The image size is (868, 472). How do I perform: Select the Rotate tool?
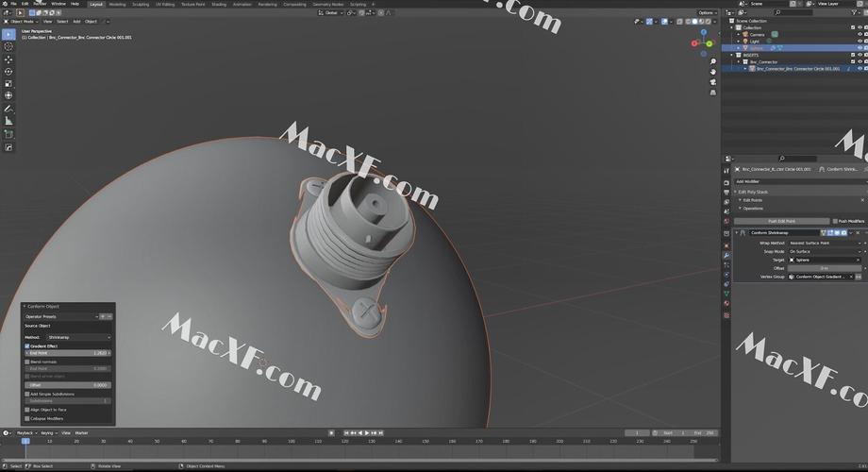pyautogui.click(x=8, y=72)
